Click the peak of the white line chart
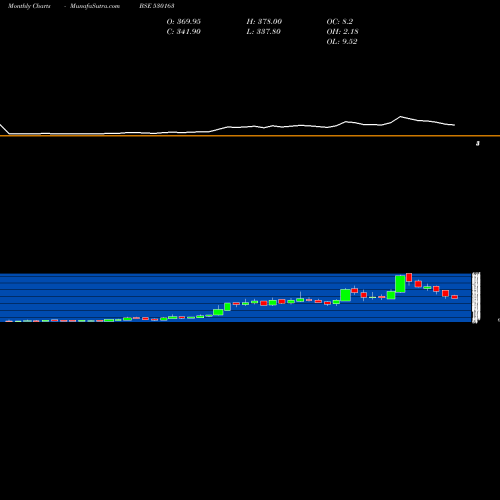The width and height of the screenshot is (500, 500). (x=401, y=116)
